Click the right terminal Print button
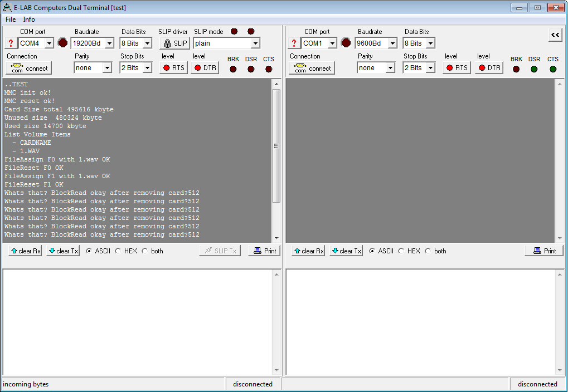The height and width of the screenshot is (392, 568). pos(544,251)
